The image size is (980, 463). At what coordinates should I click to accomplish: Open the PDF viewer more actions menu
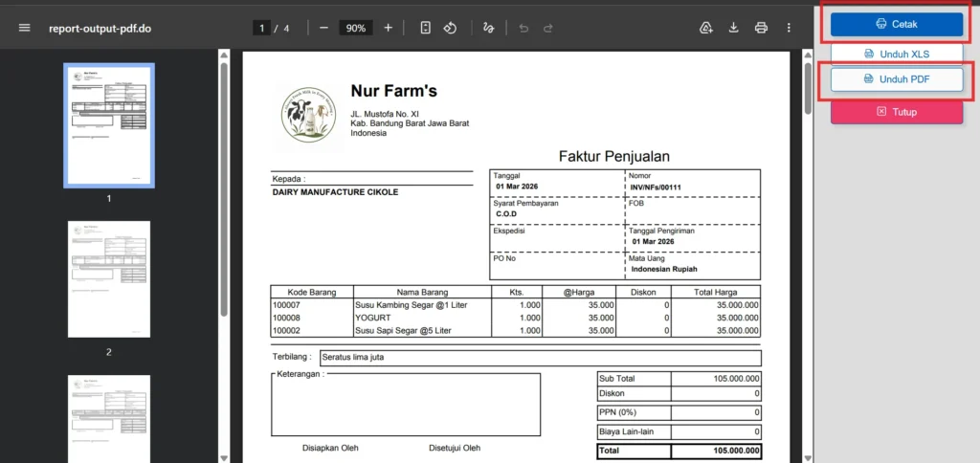[x=789, y=28]
